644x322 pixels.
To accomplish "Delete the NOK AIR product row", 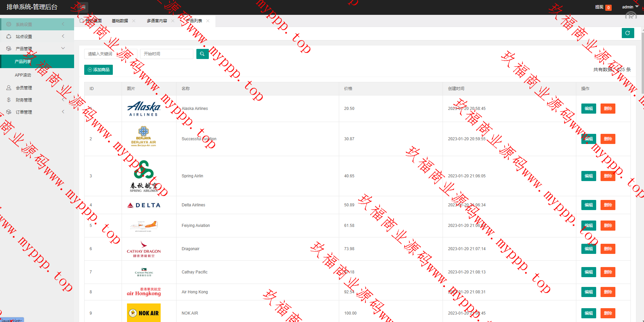I will tap(608, 313).
